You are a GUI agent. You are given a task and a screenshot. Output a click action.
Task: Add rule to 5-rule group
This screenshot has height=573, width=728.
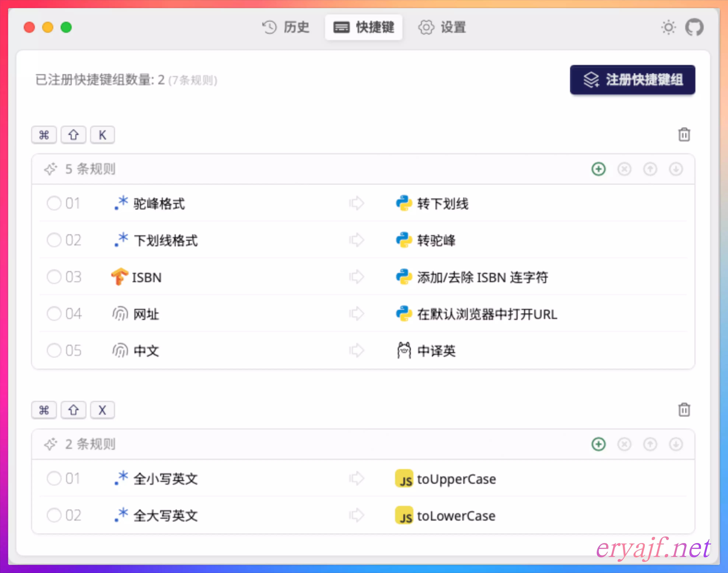[598, 169]
